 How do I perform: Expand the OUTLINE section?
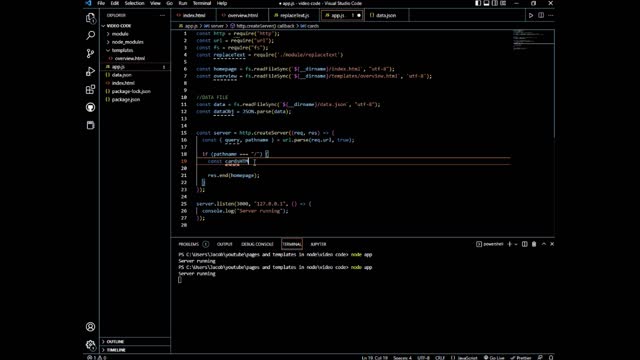click(135, 342)
